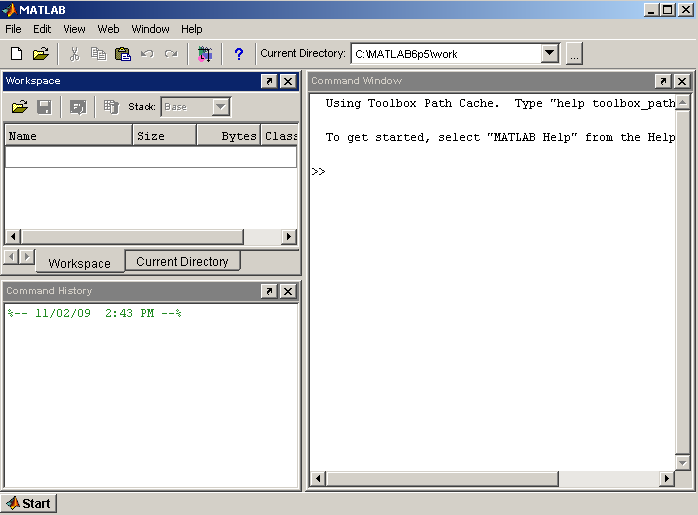
Task: Click the Command Window horizontal scrollbar thumb
Action: point(442,479)
